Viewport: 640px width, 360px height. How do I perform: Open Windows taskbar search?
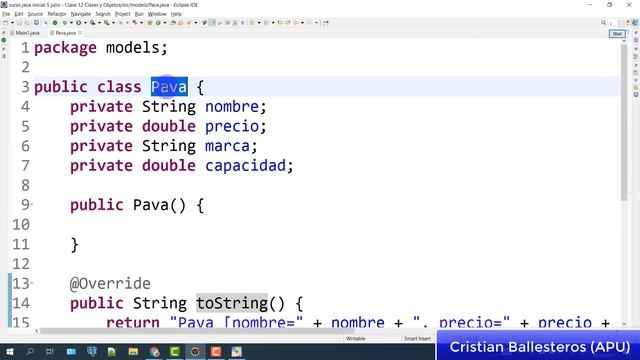[x=30, y=351]
